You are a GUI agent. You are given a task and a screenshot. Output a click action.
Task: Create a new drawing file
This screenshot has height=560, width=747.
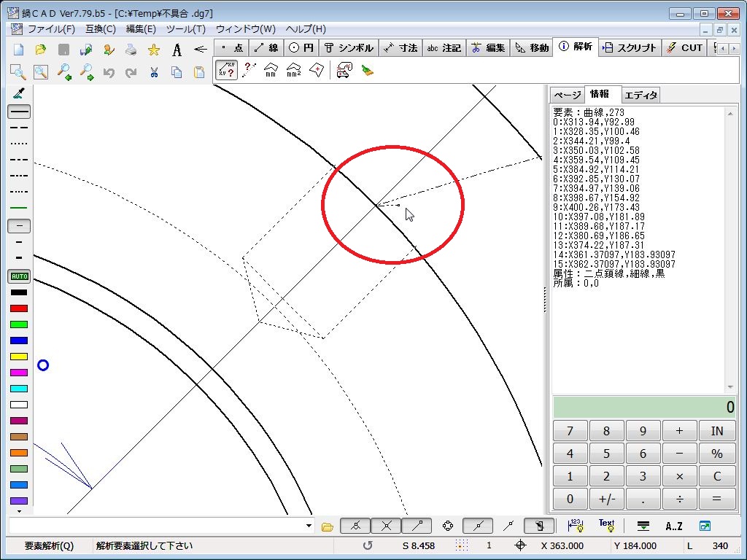coord(18,50)
